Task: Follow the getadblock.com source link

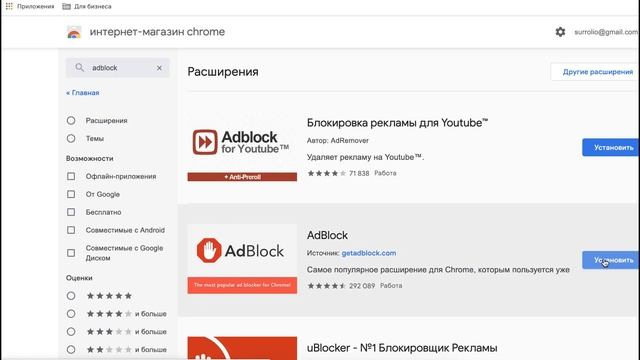Action: pyautogui.click(x=369, y=253)
